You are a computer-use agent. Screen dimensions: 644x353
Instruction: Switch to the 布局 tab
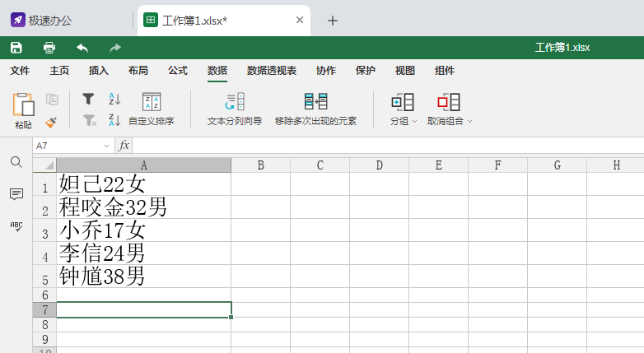click(x=138, y=71)
